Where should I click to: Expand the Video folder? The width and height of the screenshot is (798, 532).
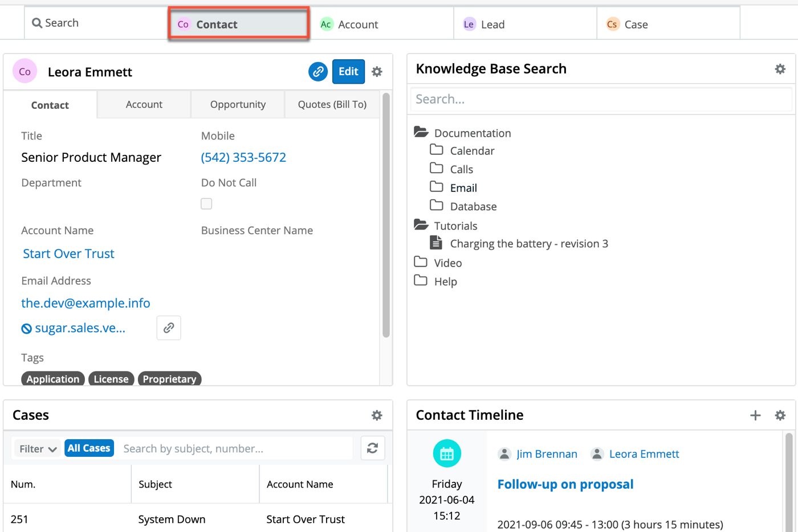[421, 263]
